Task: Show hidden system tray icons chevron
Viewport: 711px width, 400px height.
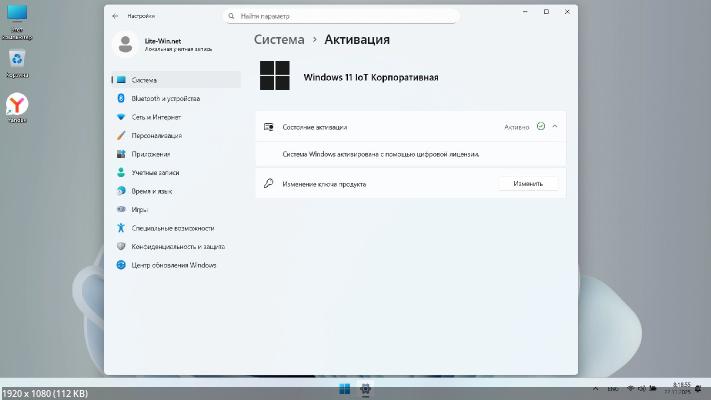Action: (597, 388)
